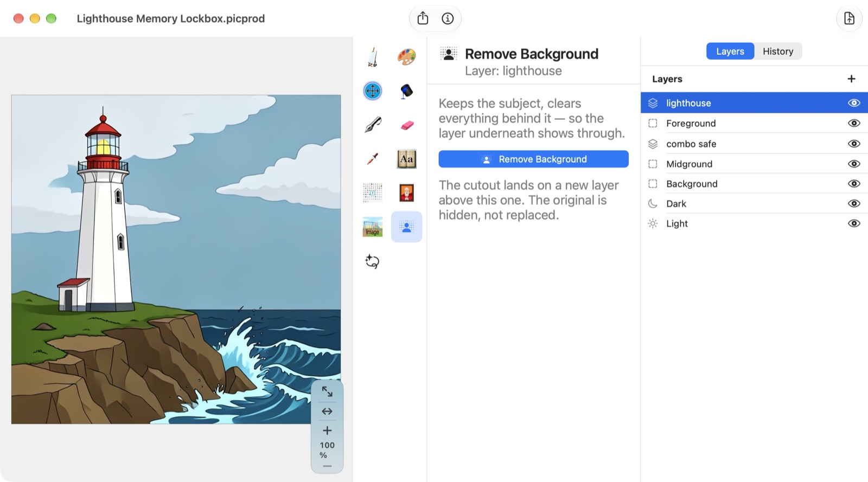Click the lighthouse layer stack icon
Viewport: 868px width, 482px height.
(653, 103)
